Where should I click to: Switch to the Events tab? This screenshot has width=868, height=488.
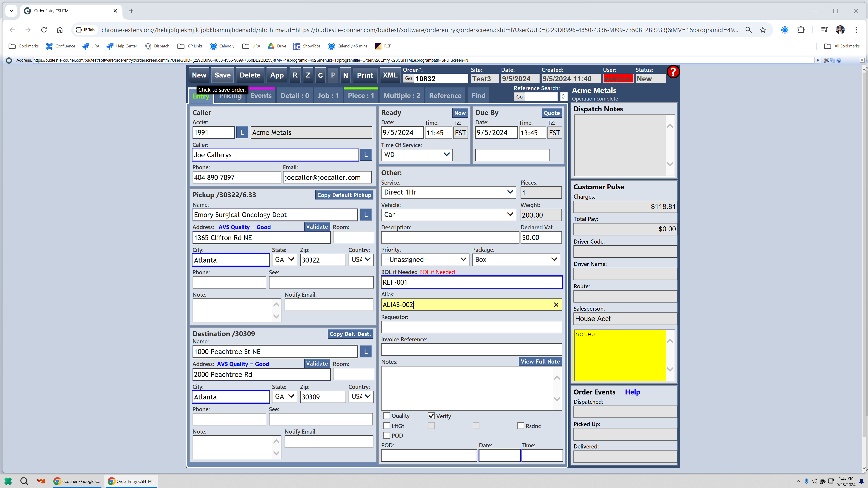point(261,96)
